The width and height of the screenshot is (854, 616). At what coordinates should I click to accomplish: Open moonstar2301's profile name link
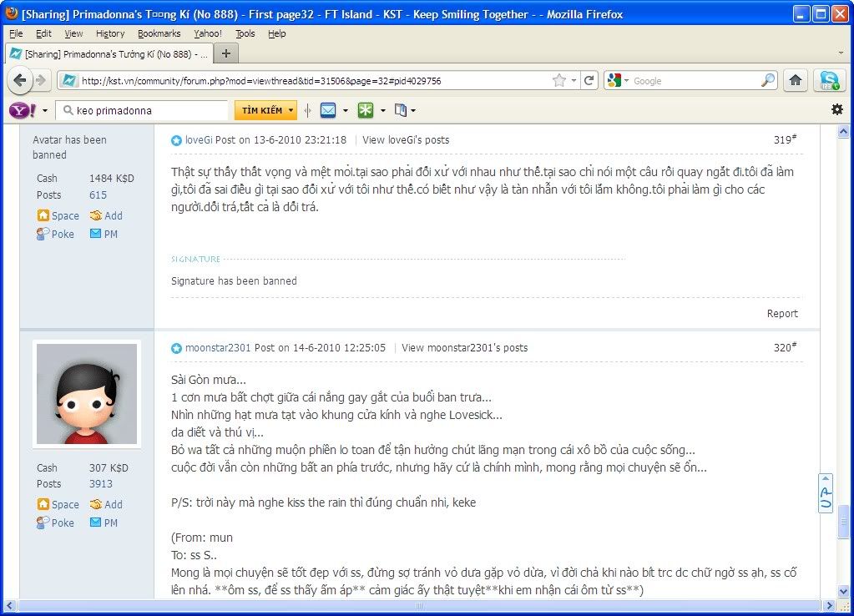[x=218, y=347]
